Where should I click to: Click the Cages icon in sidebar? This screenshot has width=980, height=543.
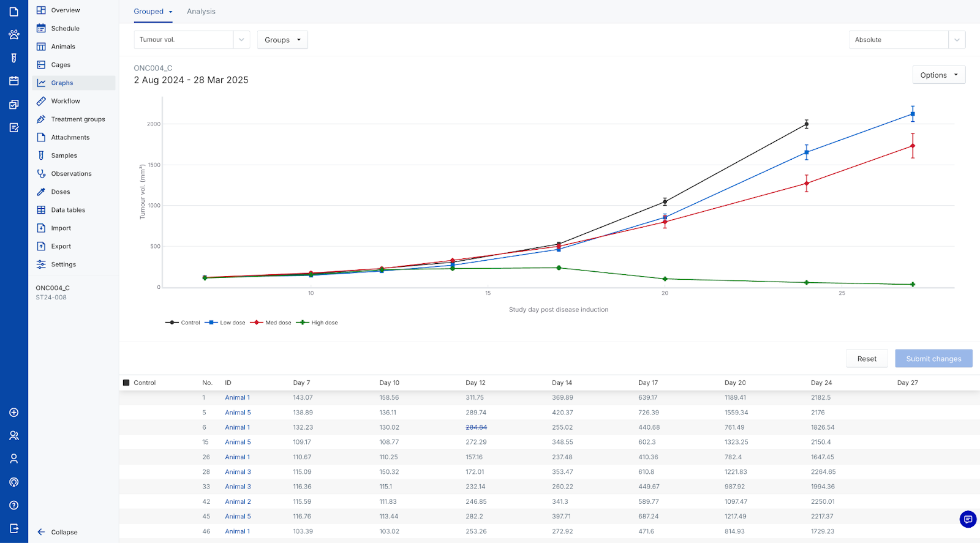41,65
